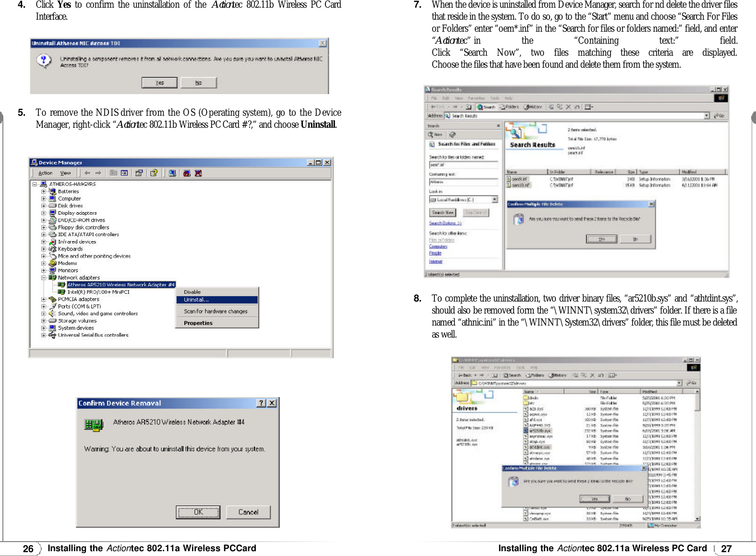Screen dimensions: 756x556
Task: Click the Modified column header in Search Results
Action: 702,171
